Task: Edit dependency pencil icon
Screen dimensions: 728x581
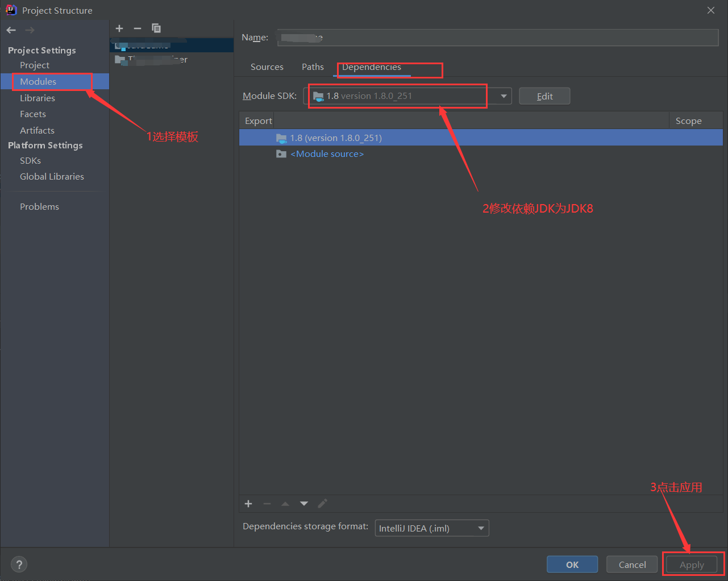Action: point(322,504)
